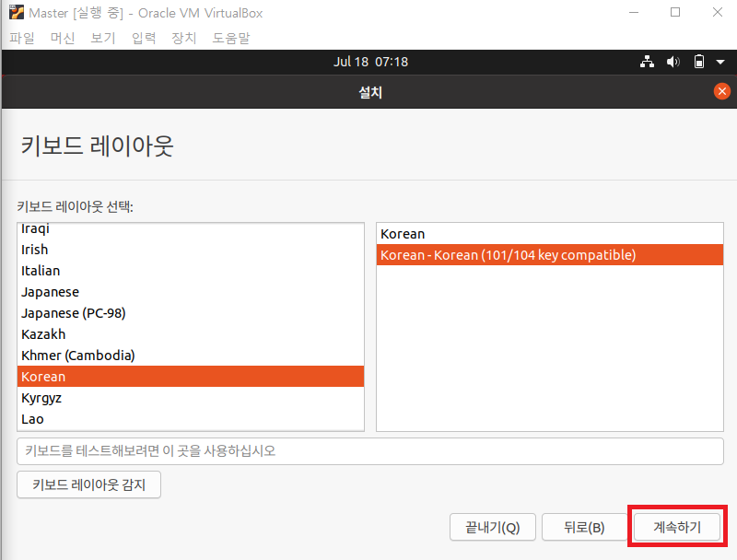Viewport: 737px width, 560px height.
Task: Open the 도움말 menu
Action: coord(231,38)
